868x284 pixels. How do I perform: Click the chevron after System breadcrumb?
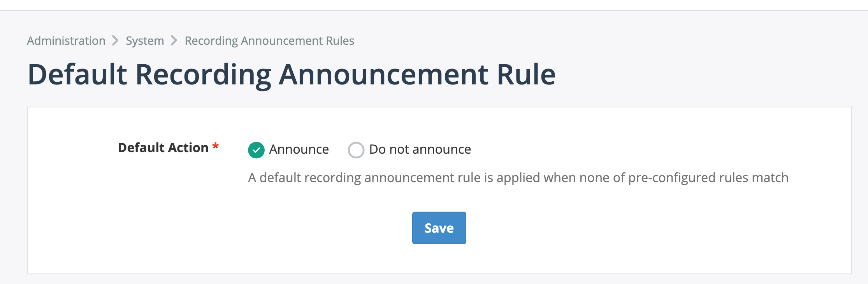pyautogui.click(x=174, y=41)
